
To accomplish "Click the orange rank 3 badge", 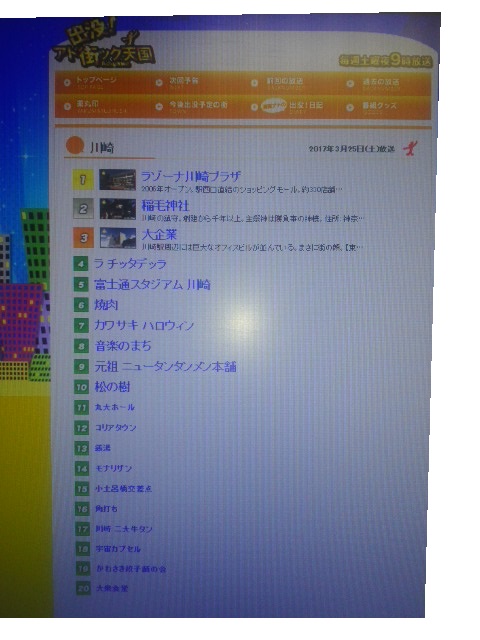I will (x=84, y=238).
